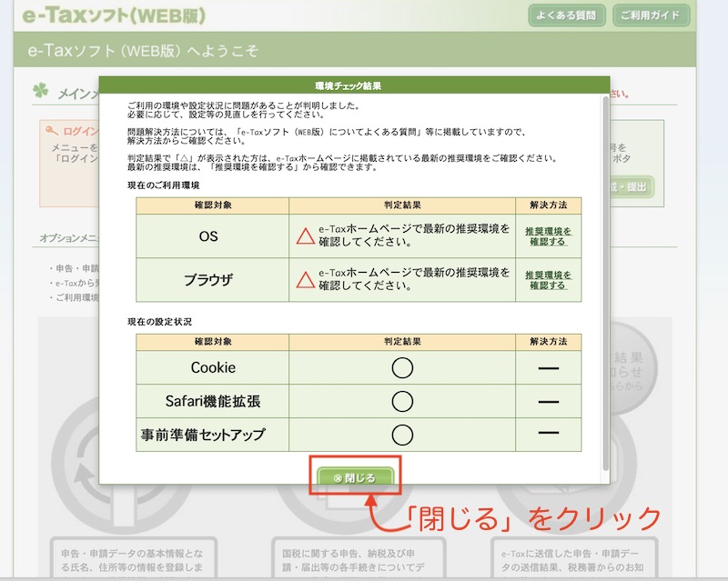The height and width of the screenshot is (581, 728).
Task: Click the circle result for Cookie
Action: click(402, 367)
